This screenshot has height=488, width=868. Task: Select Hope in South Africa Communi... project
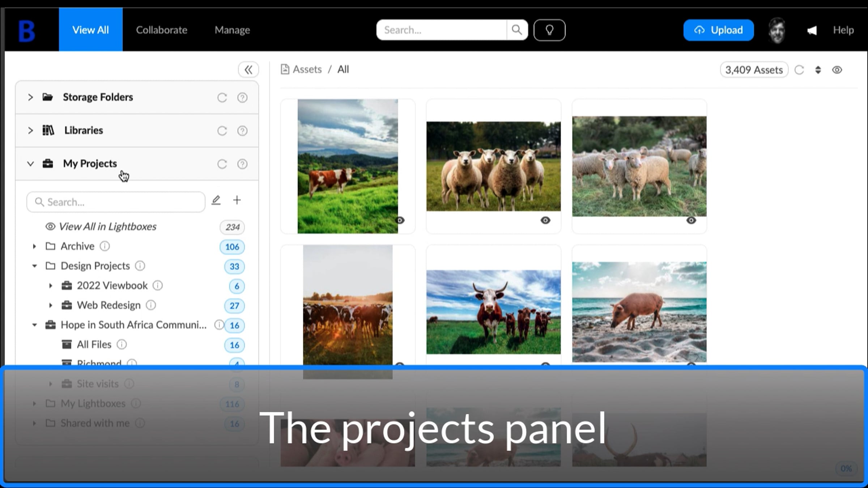(x=134, y=325)
